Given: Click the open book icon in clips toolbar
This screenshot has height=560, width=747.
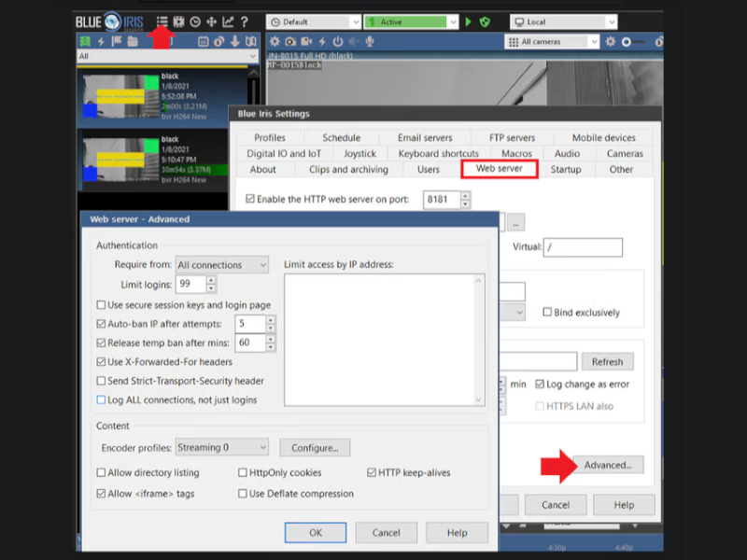Looking at the screenshot, I should coord(251,41).
